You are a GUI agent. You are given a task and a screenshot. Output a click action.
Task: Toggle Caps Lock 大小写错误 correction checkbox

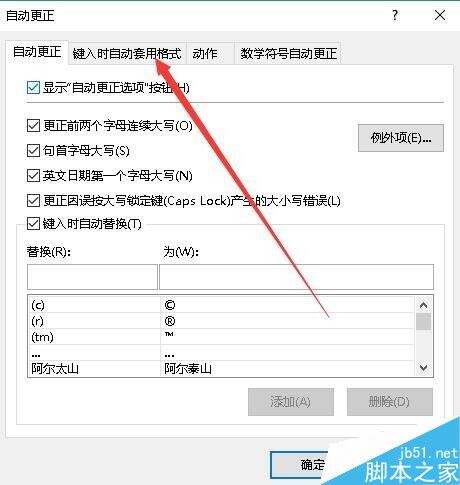[33, 201]
